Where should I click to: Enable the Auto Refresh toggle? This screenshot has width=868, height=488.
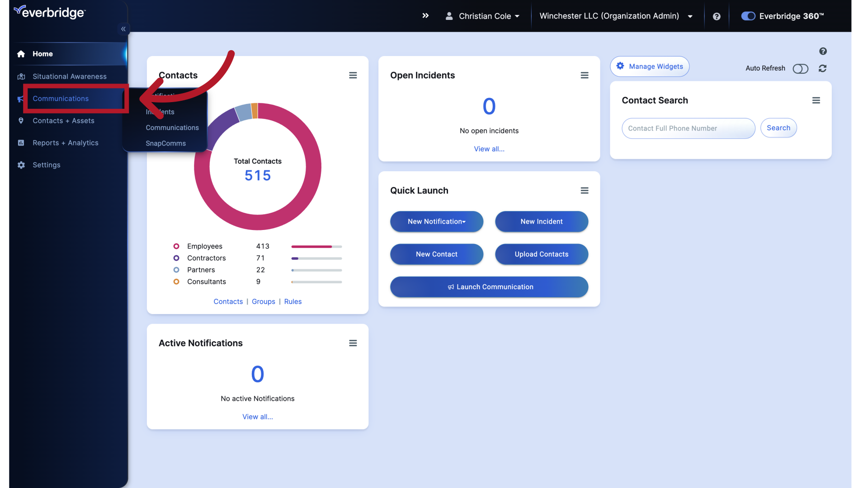point(801,69)
